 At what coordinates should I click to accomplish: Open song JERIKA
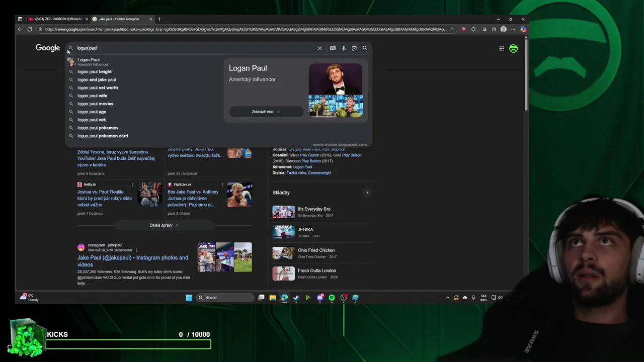pyautogui.click(x=323, y=232)
